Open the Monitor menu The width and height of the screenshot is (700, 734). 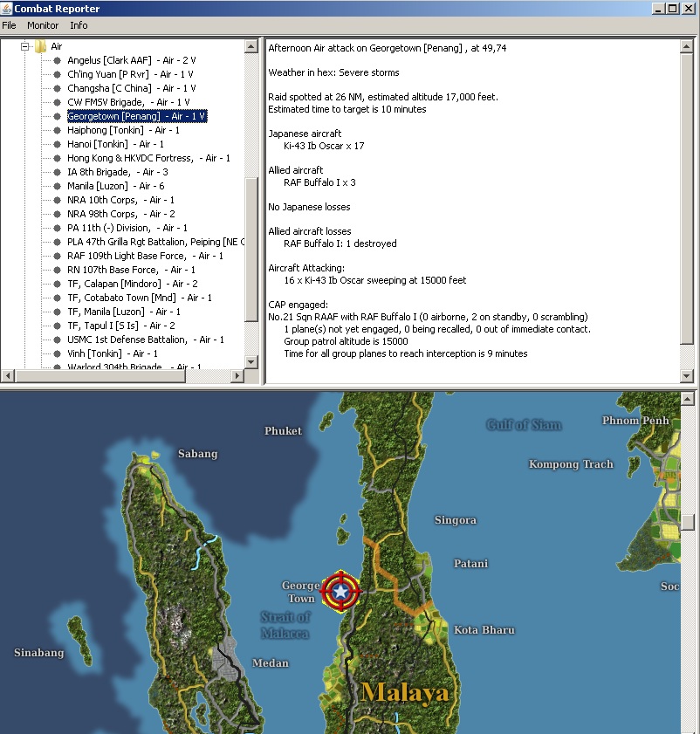[x=43, y=25]
